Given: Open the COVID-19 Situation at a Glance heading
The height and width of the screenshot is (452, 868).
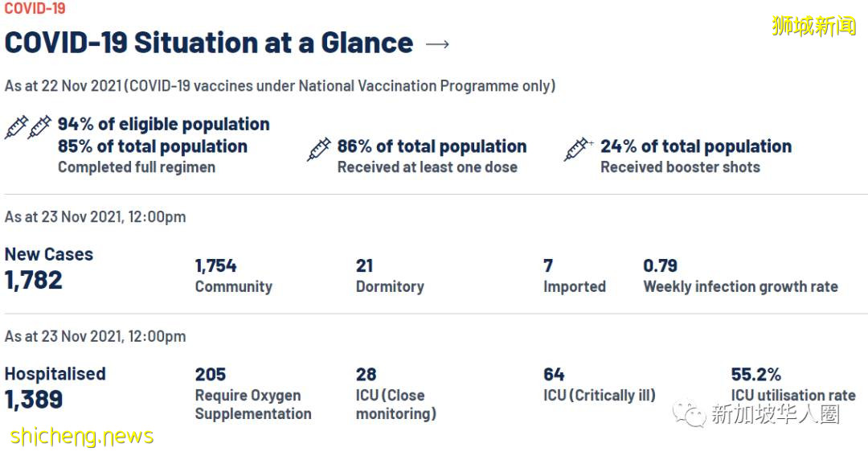Looking at the screenshot, I should point(209,43).
